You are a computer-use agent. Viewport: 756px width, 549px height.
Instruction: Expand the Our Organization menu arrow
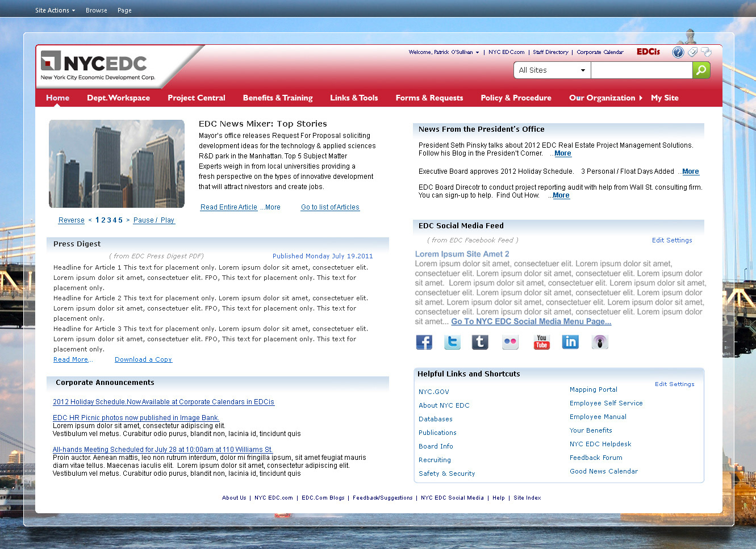tap(641, 98)
